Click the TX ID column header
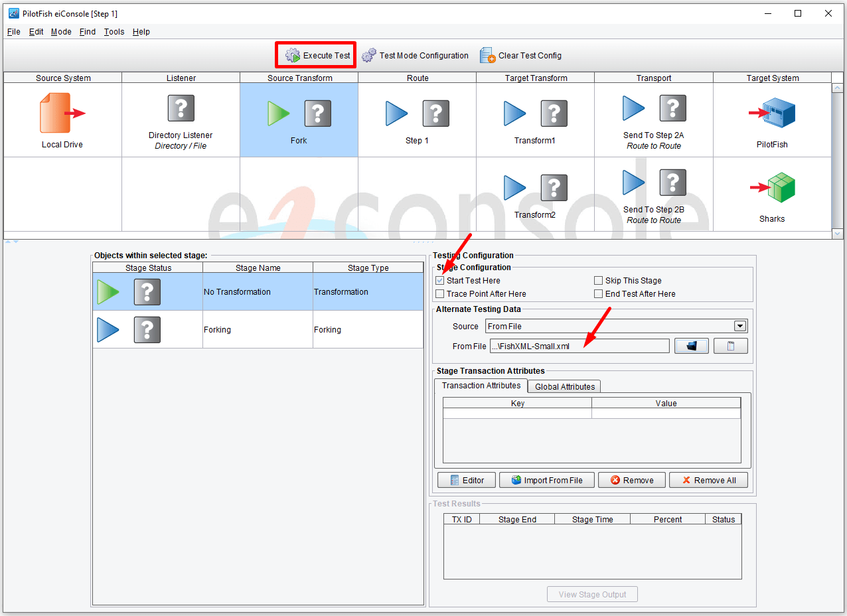Screen dimensions: 847x616 [x=461, y=519]
